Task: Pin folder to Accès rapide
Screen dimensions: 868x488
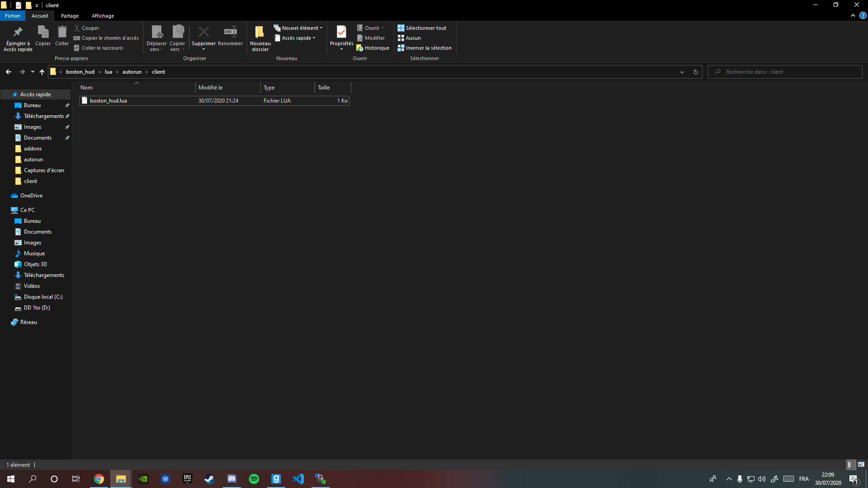Action: [18, 38]
